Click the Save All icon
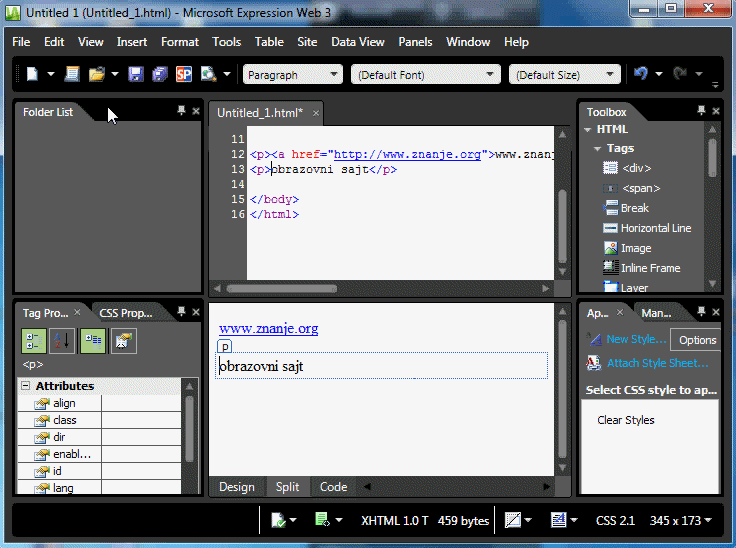 (160, 74)
